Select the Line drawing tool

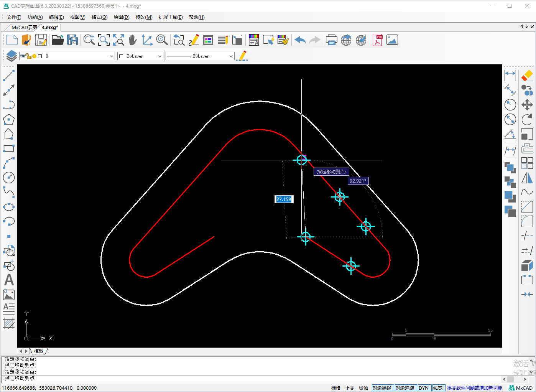point(9,76)
